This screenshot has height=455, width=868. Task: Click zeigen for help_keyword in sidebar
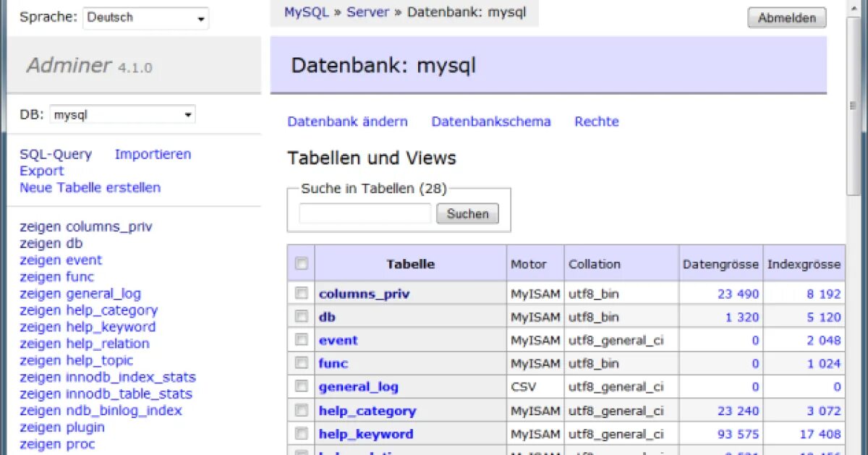pos(41,327)
